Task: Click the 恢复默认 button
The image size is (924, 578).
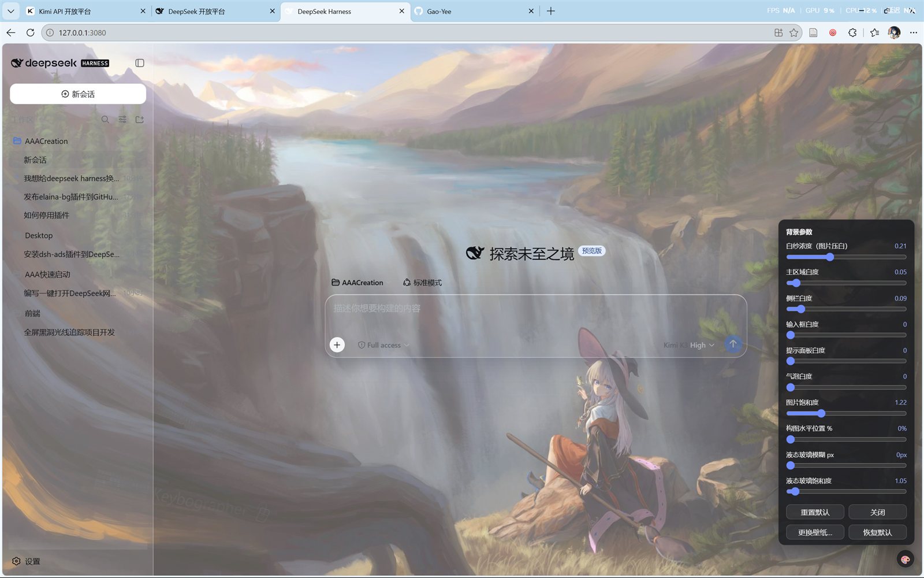Action: (x=877, y=532)
